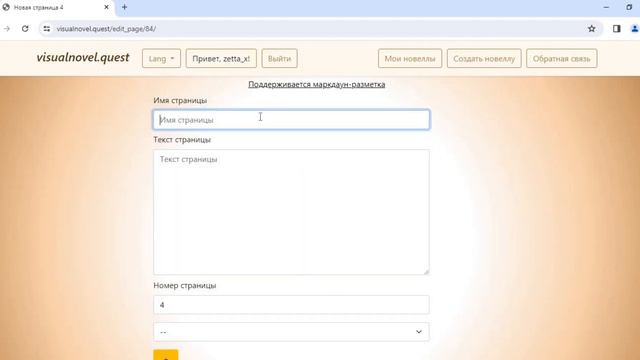This screenshot has height=360, width=640.
Task: Click the Номер страницы field showing 4
Action: pyautogui.click(x=291, y=304)
